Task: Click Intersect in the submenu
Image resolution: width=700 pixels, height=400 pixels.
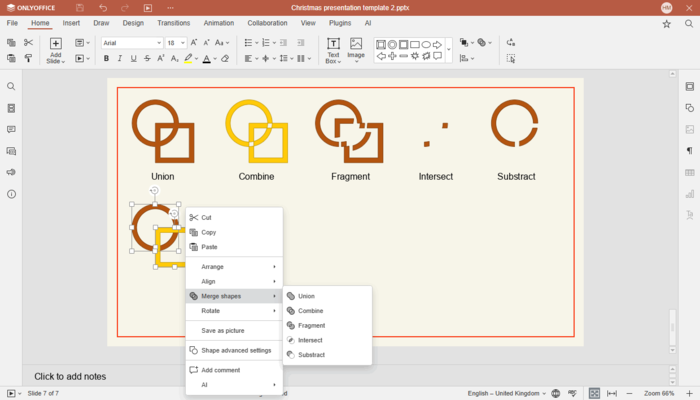Action: [x=310, y=340]
